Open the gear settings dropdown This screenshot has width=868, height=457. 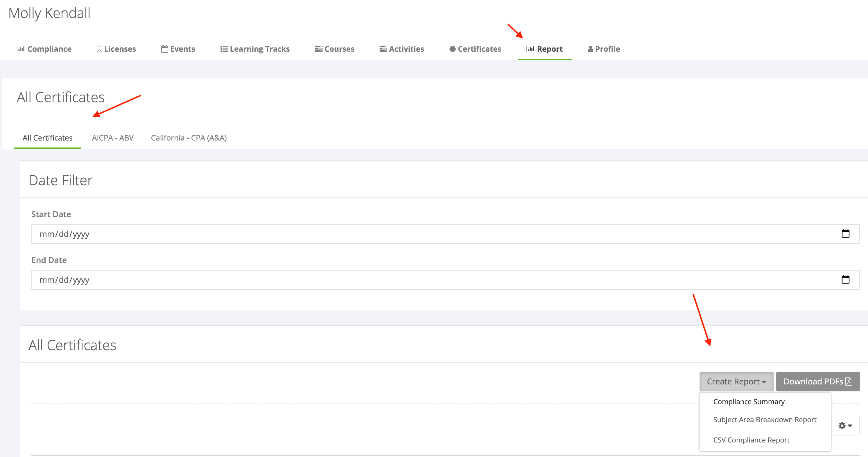point(845,426)
